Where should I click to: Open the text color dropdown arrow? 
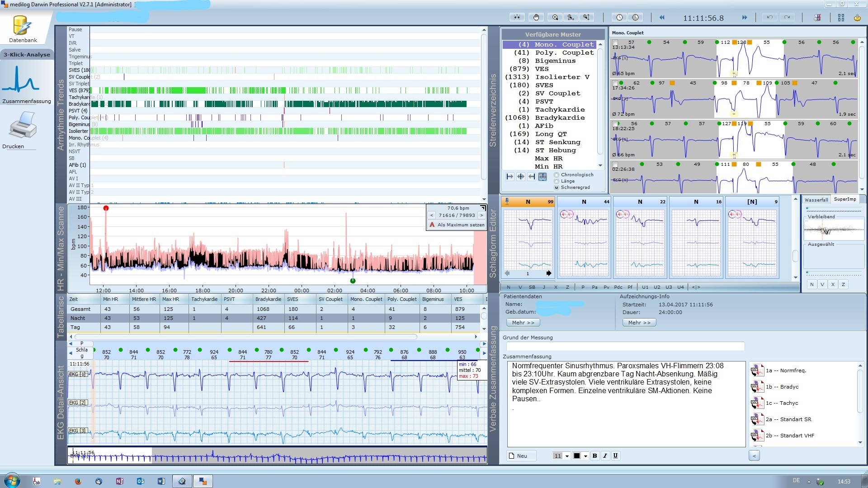585,456
